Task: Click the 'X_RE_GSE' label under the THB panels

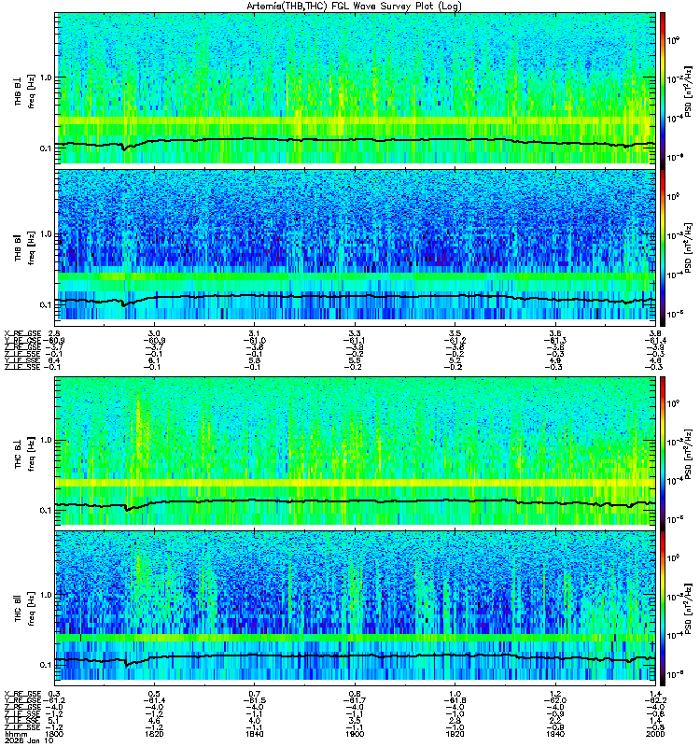Action: point(22,333)
